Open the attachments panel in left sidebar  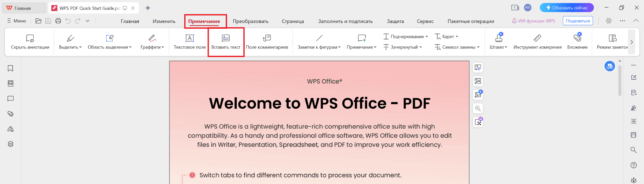(x=10, y=114)
